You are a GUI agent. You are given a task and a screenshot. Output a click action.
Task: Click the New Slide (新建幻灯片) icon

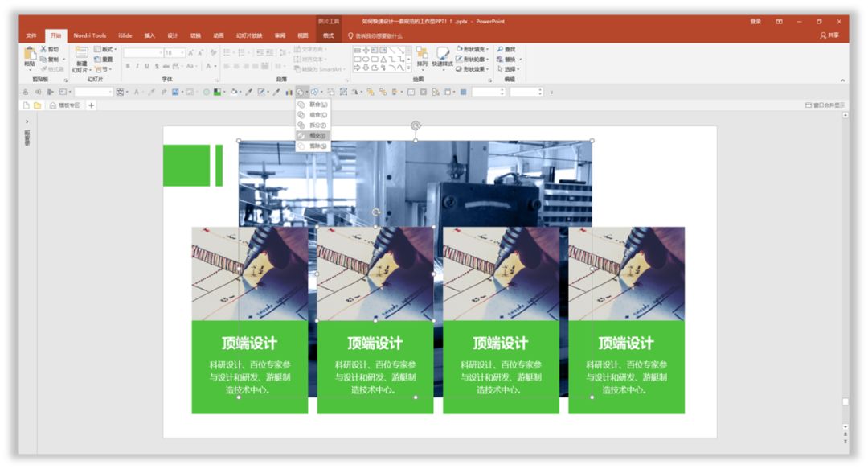coord(81,53)
